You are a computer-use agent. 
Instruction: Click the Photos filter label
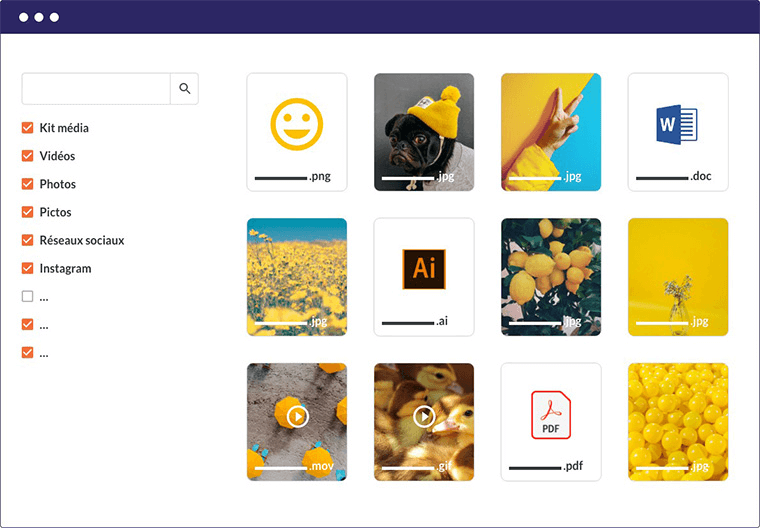coord(58,184)
